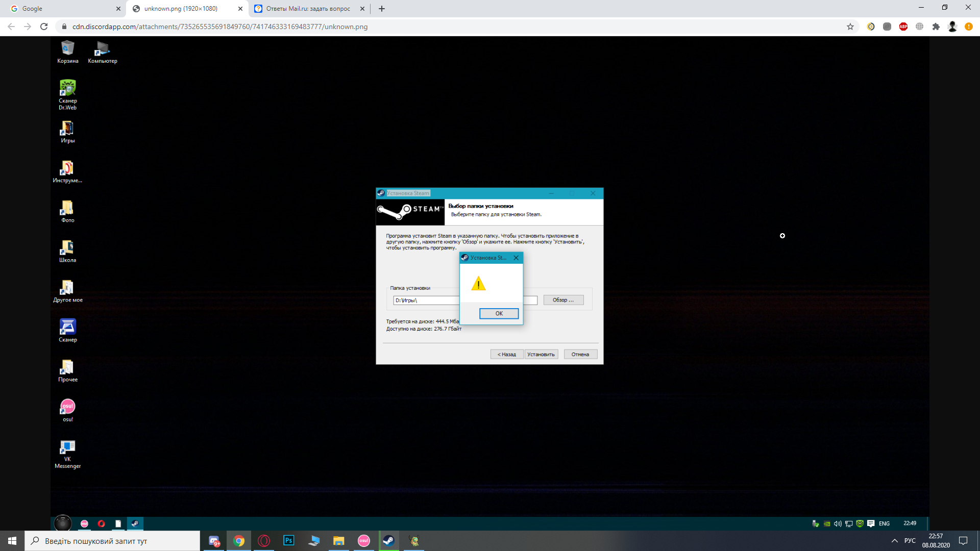Select the Инструме... desktop shortcut
980x551 pixels.
tap(67, 172)
